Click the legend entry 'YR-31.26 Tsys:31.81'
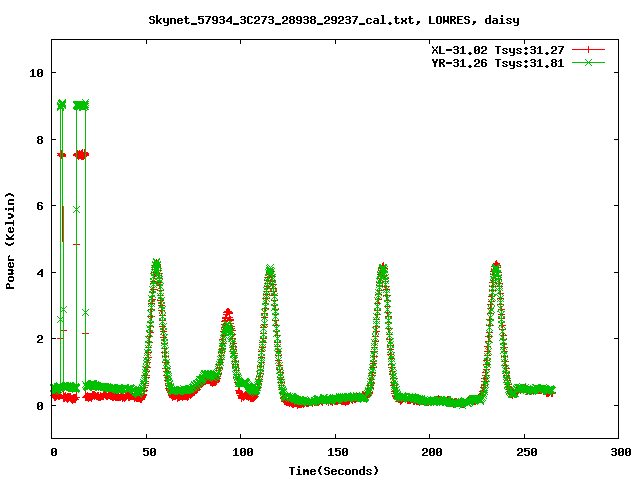 (x=498, y=63)
